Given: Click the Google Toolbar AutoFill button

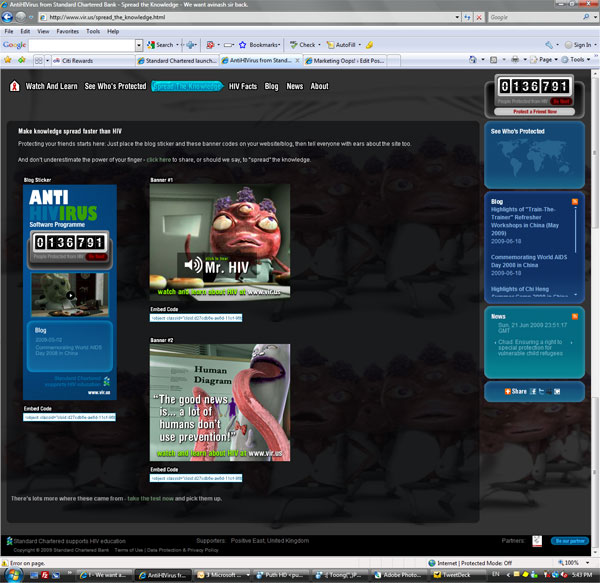Looking at the screenshot, I should click(x=341, y=45).
